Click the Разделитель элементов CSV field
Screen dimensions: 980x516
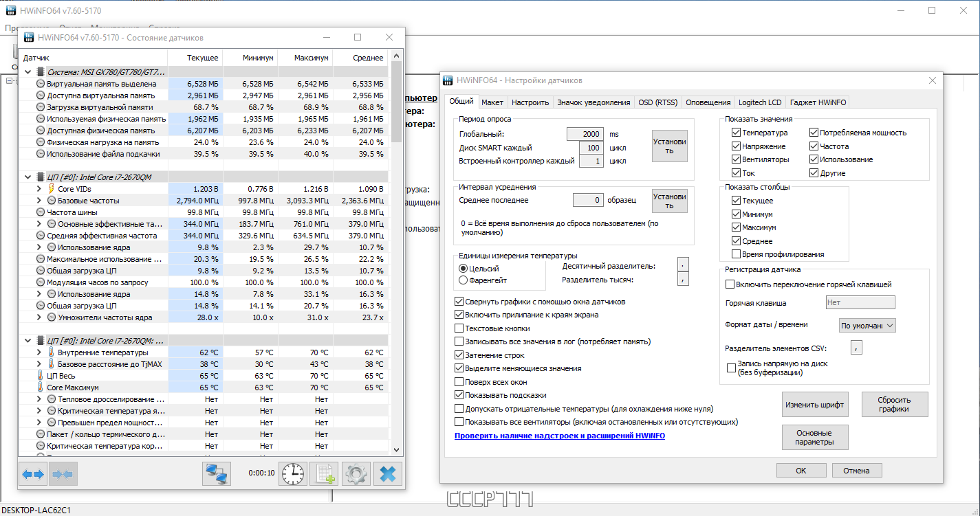point(856,348)
